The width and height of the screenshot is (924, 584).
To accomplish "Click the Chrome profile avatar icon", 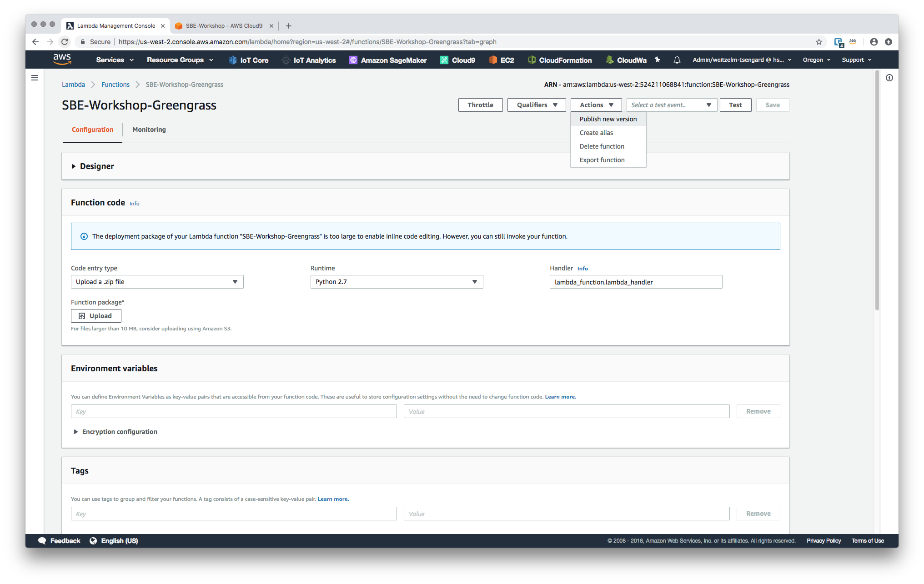I will pyautogui.click(x=874, y=42).
